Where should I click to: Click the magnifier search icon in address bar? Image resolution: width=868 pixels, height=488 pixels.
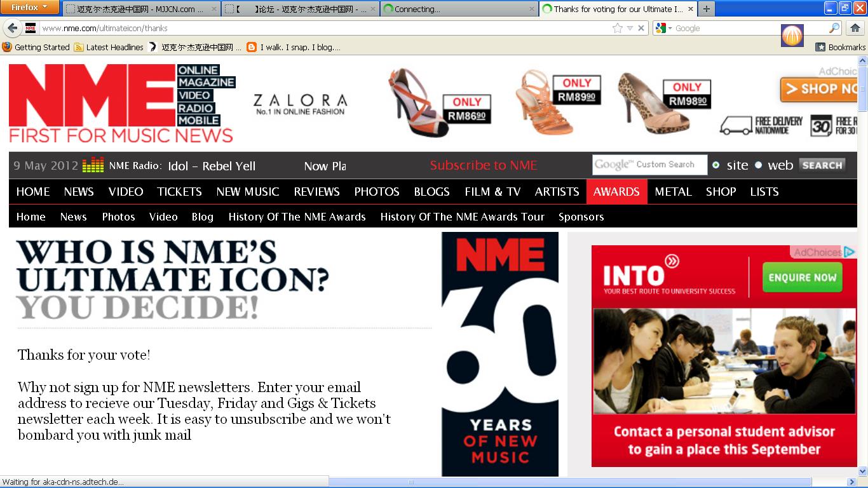tap(834, 29)
